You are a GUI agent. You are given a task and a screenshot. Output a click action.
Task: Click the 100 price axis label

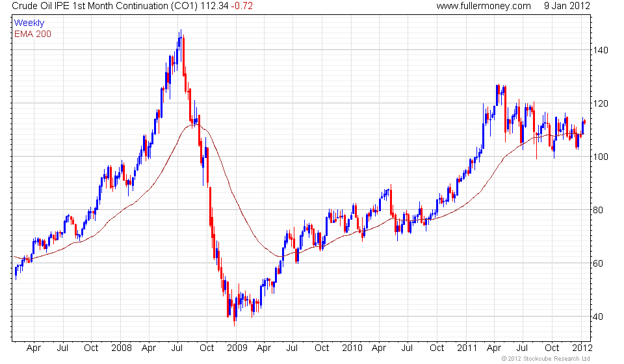601,157
